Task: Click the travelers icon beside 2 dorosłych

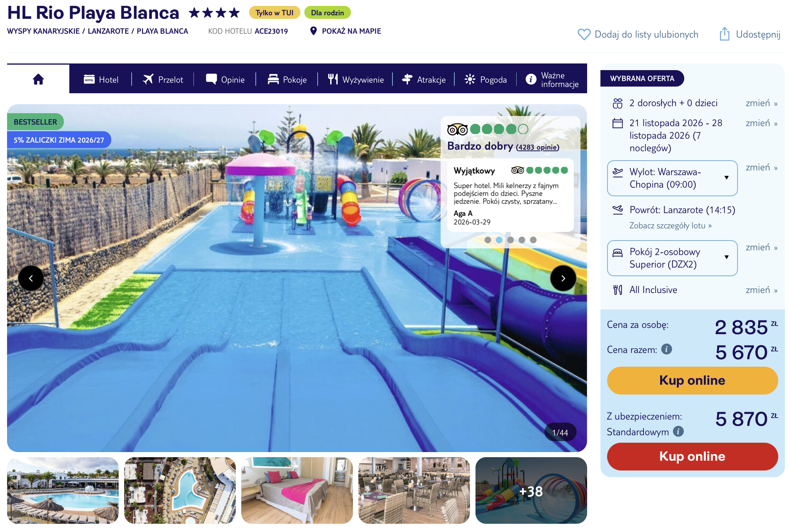Action: [x=618, y=103]
